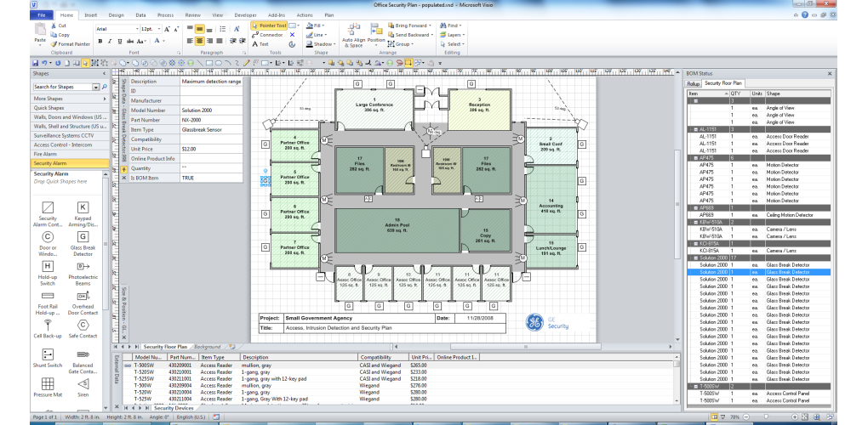Image resolution: width=868 pixels, height=425 pixels.
Task: Toggle bold text formatting
Action: [x=100, y=41]
